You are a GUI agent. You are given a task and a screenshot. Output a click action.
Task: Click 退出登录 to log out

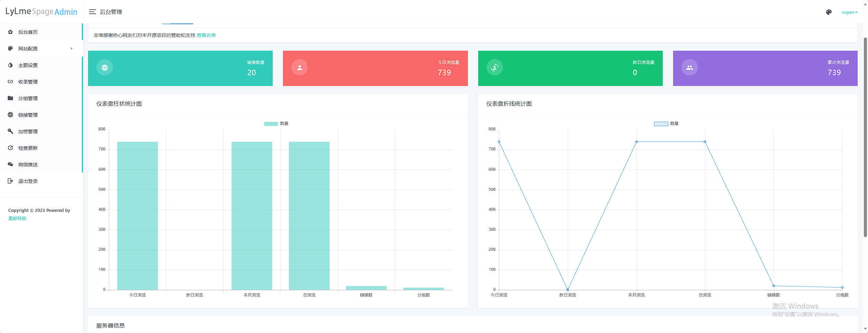pos(28,180)
